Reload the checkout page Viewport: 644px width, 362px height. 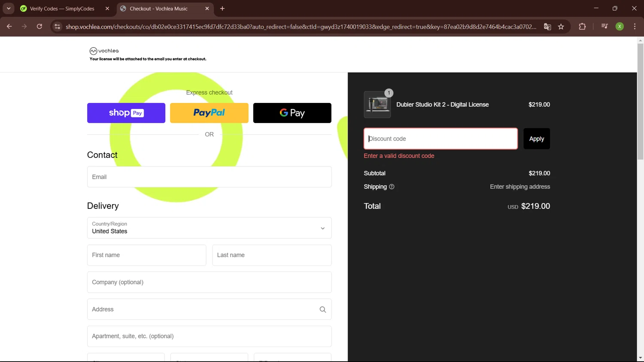(x=39, y=27)
